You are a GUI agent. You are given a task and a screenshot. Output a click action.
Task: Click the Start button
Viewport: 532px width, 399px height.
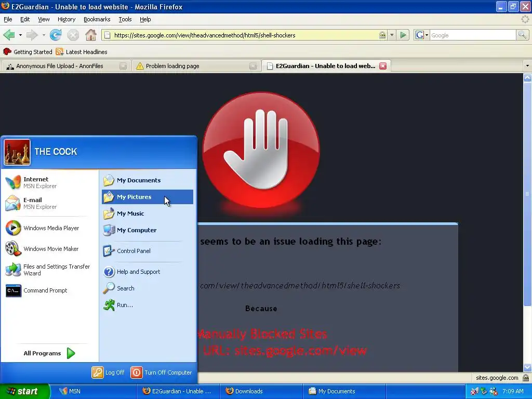(x=24, y=391)
